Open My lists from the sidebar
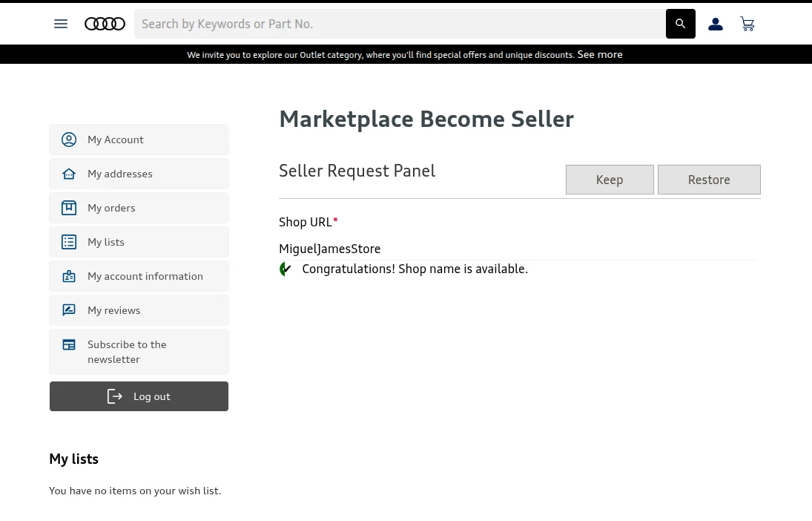Image resolution: width=812 pixels, height=521 pixels. pos(106,242)
